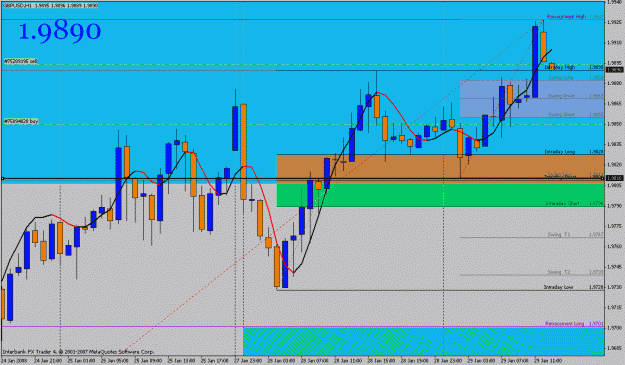Click the 29 Jan 07:00 time label
The height and width of the screenshot is (365, 625).
[514, 361]
